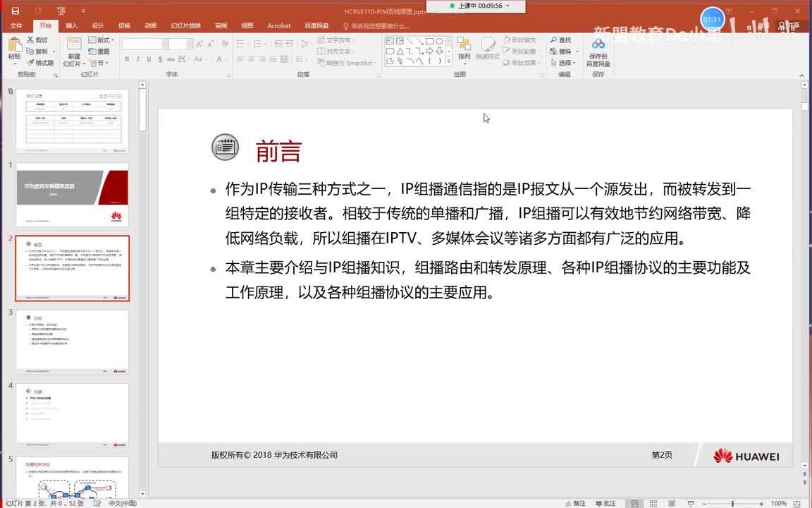Screen dimensions: 812x508
Task: Switch to Reading View icon in status bar
Action: point(672,503)
